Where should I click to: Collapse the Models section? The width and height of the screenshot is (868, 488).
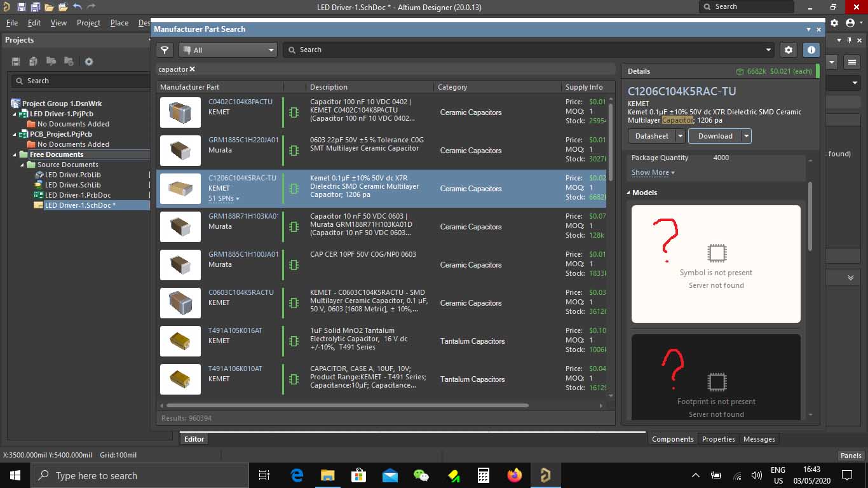629,193
